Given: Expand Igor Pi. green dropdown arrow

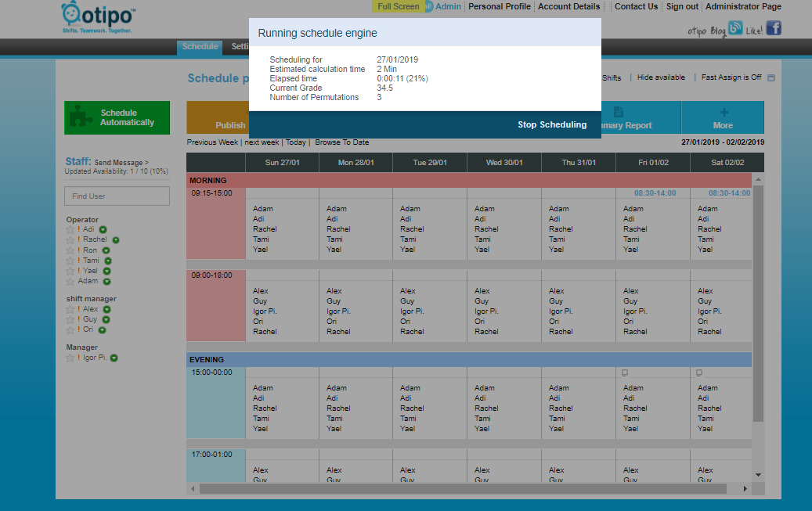Looking at the screenshot, I should (x=114, y=358).
